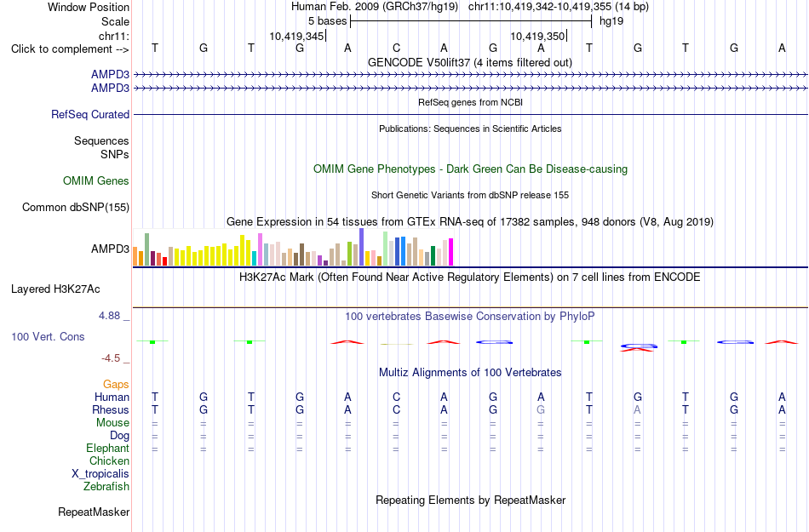Click the Zebrafish species label

[106, 486]
